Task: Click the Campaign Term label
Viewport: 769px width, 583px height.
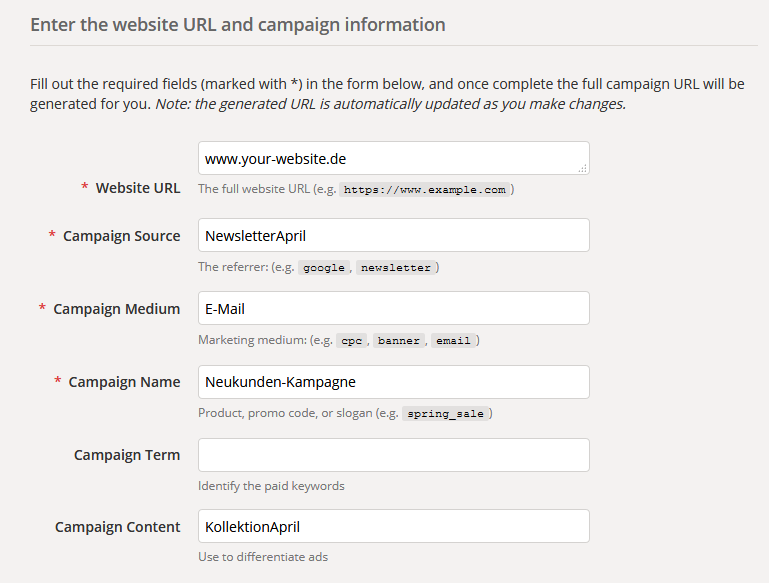Action: pos(127,455)
